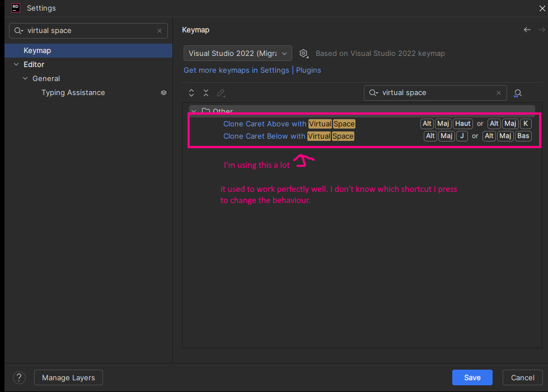The height and width of the screenshot is (392, 548).
Task: Select Clone Caret Below with Virtual Space
Action: pyautogui.click(x=289, y=136)
